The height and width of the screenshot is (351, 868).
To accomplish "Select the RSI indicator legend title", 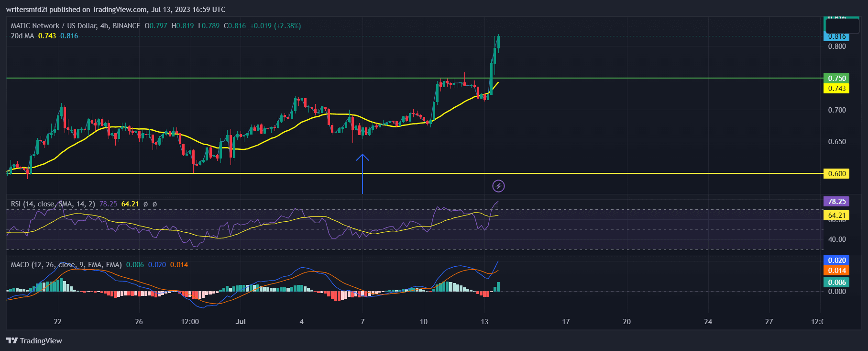I will (x=53, y=204).
